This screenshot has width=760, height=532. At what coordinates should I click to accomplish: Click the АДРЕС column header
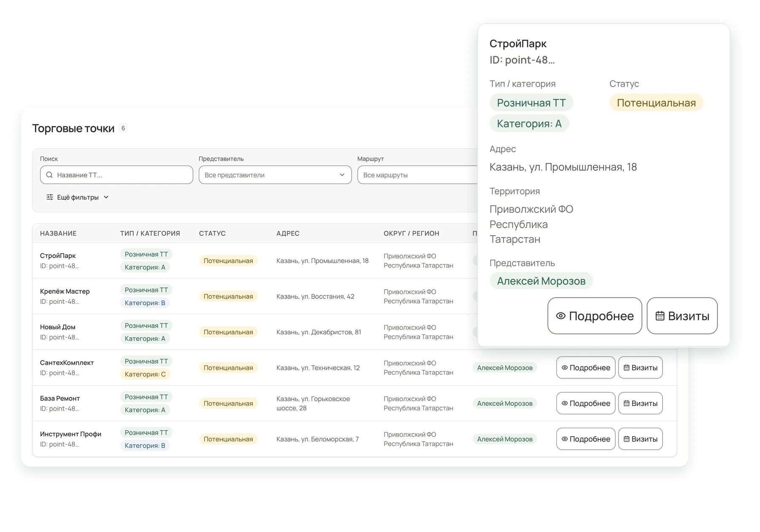click(x=288, y=233)
